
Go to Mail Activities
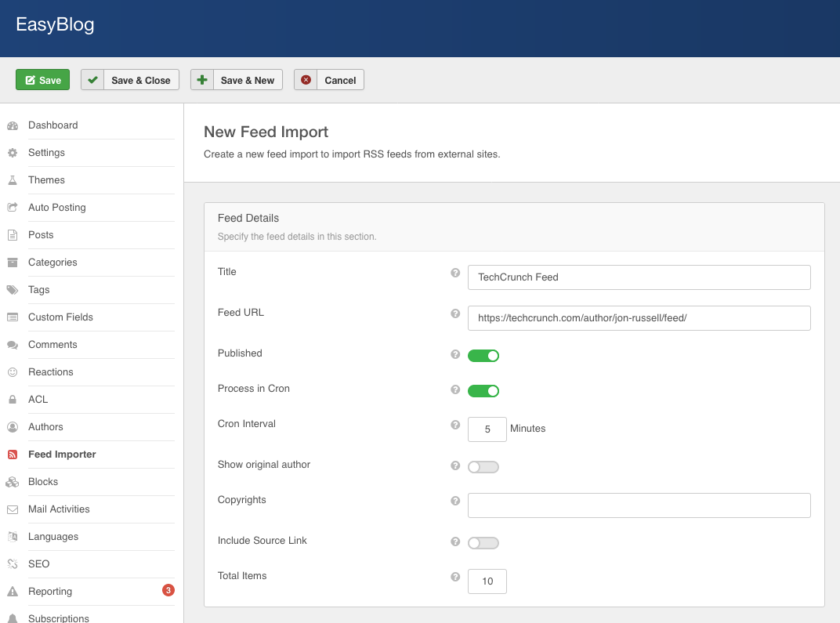point(59,509)
